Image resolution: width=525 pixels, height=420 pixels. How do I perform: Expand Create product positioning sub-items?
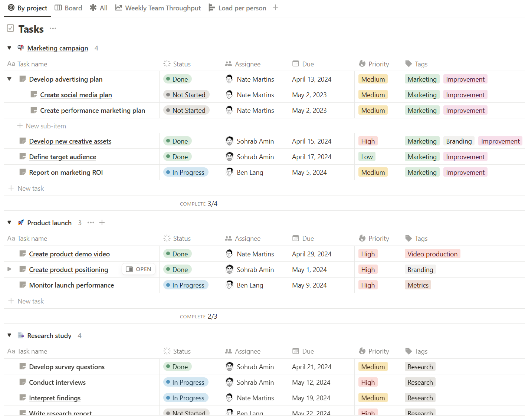(x=9, y=269)
